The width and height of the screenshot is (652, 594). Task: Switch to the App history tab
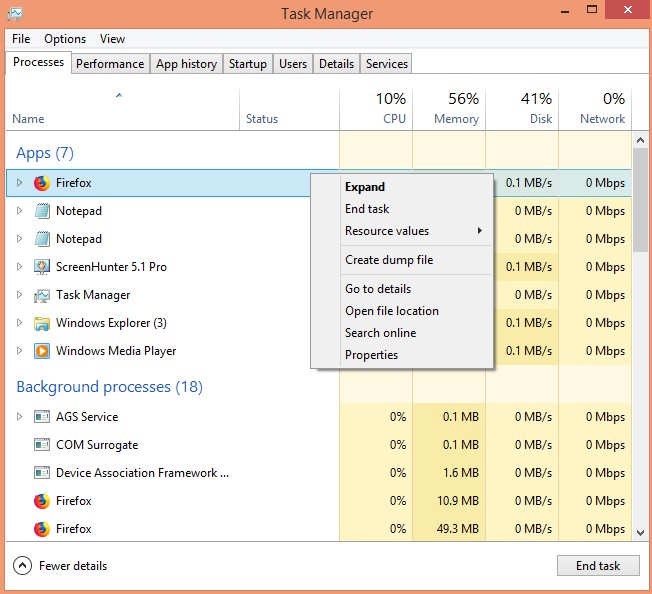pyautogui.click(x=186, y=64)
